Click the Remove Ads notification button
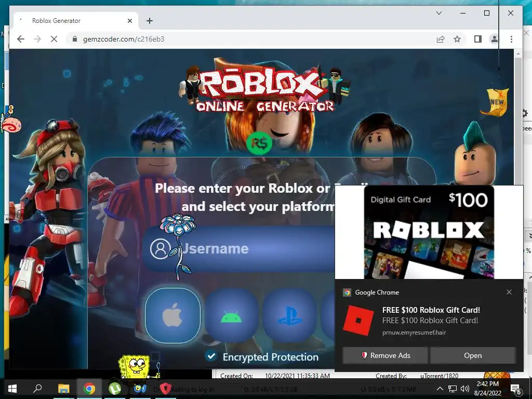The image size is (532, 399). pyautogui.click(x=385, y=355)
